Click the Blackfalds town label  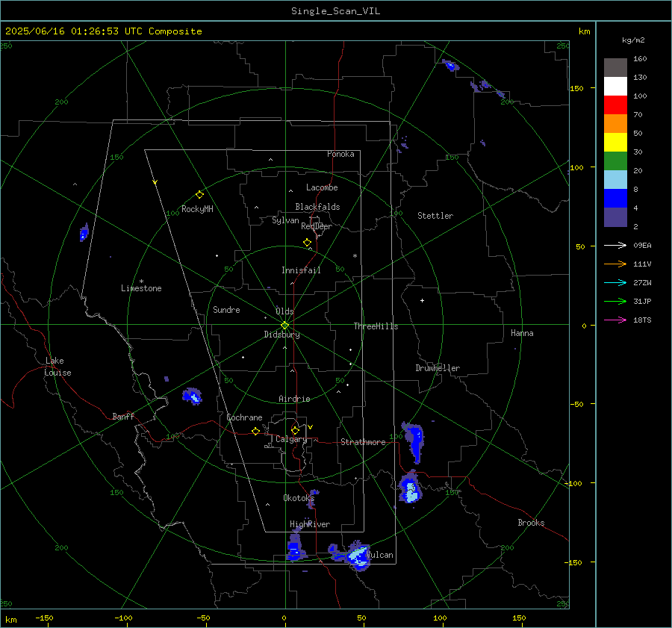click(x=317, y=207)
